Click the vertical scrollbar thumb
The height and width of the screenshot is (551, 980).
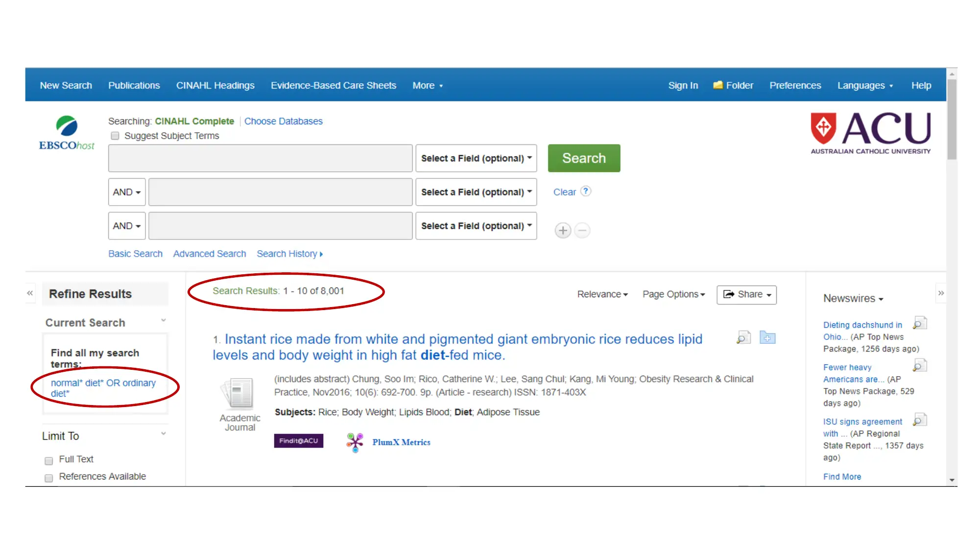[952, 120]
